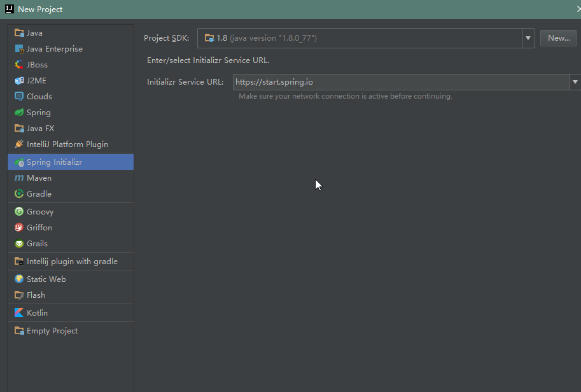
Task: Choose the Groovy icon
Action: coord(19,212)
